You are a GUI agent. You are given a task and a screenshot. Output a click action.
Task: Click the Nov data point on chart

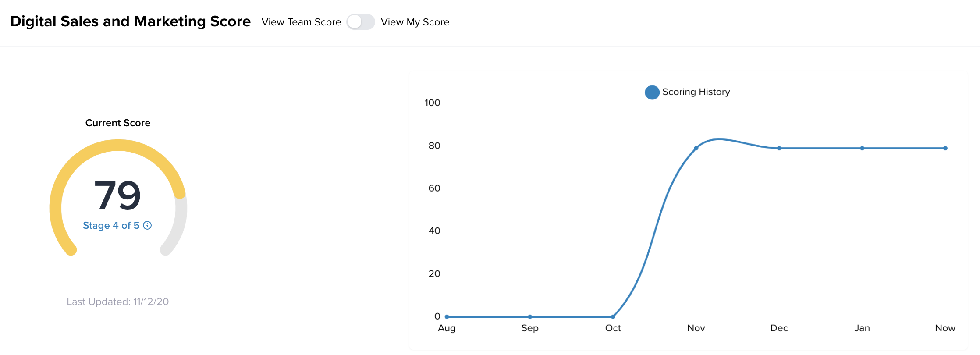click(x=696, y=148)
